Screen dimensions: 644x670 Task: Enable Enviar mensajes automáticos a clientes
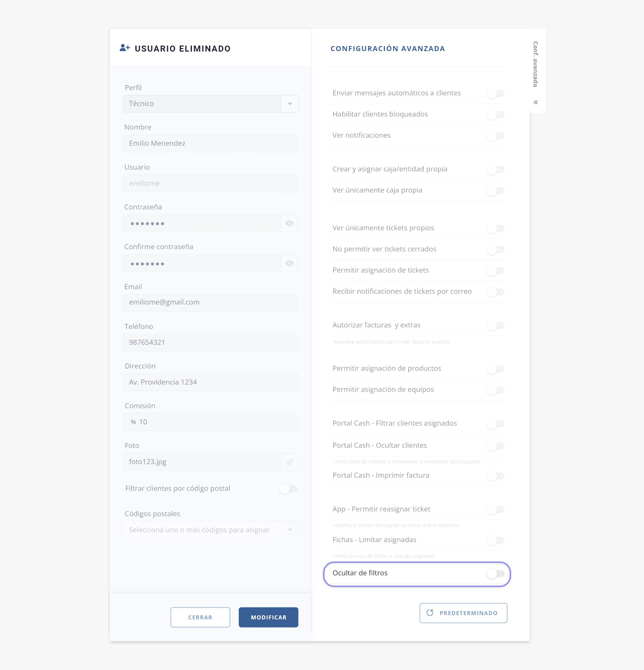tap(495, 93)
